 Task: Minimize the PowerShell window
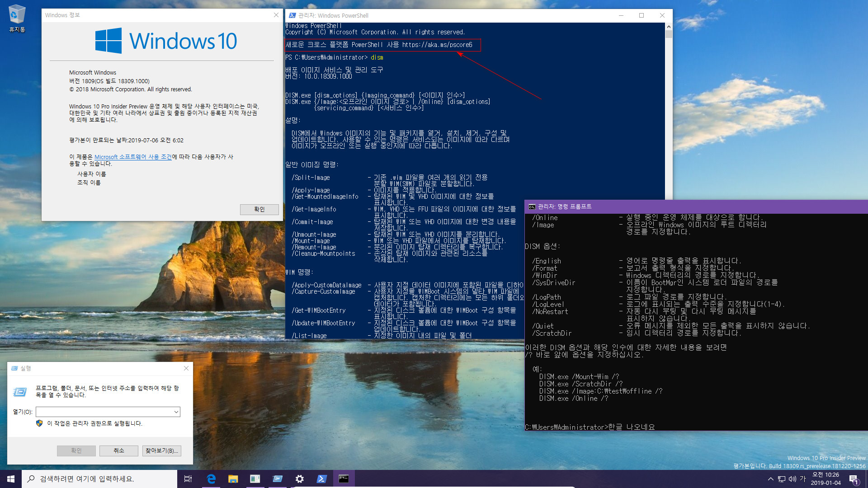(x=621, y=15)
